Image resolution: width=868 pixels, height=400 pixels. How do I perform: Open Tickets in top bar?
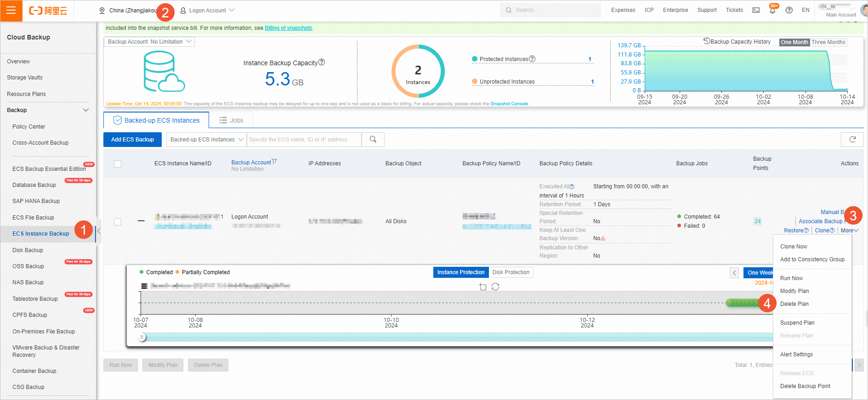point(734,10)
